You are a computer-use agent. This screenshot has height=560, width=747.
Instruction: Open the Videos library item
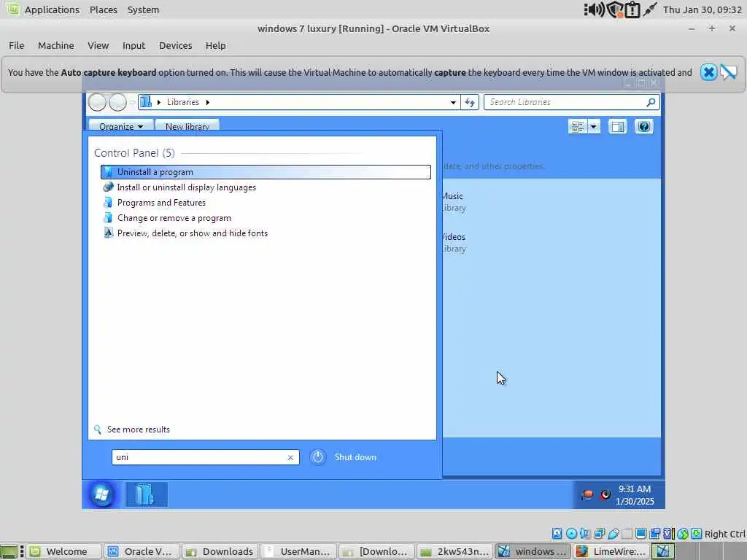(x=454, y=242)
